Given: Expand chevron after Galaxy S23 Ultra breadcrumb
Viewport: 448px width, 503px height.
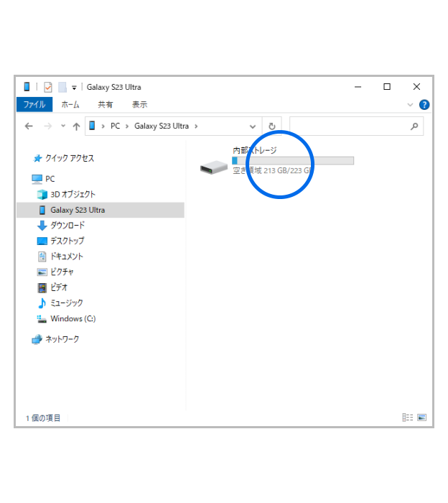Looking at the screenshot, I should (x=196, y=126).
